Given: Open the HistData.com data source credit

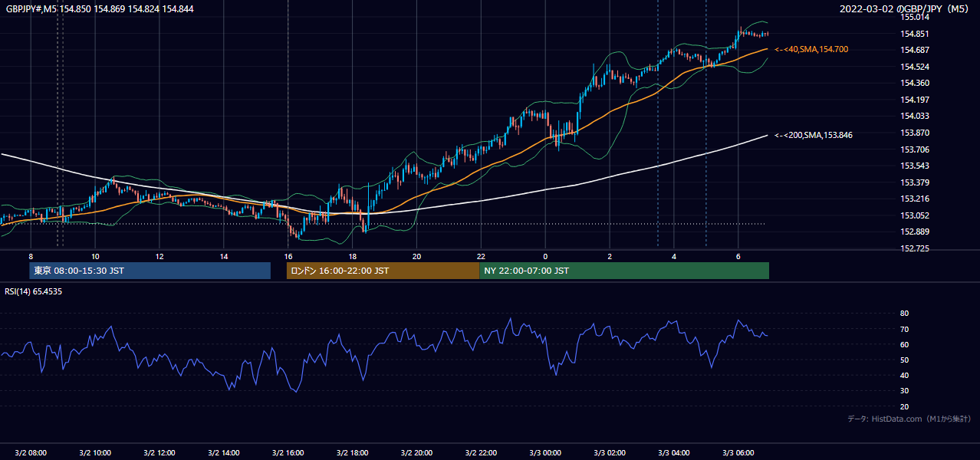Looking at the screenshot, I should [909, 419].
